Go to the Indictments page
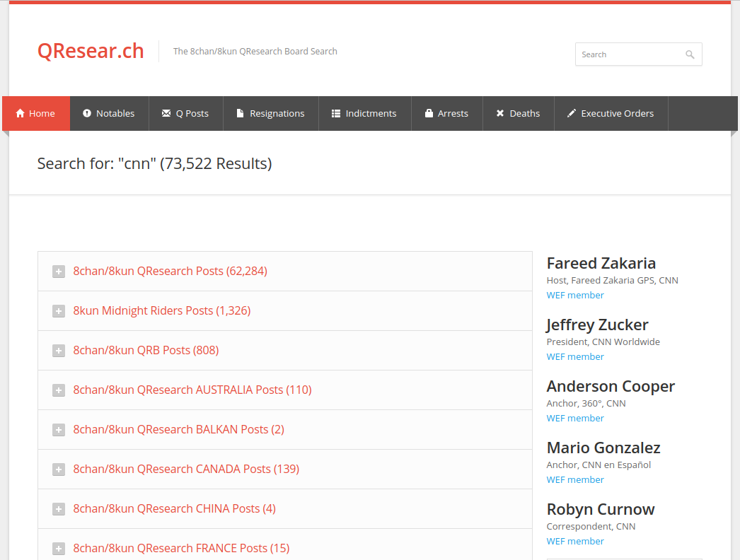The image size is (740, 560). [x=365, y=113]
